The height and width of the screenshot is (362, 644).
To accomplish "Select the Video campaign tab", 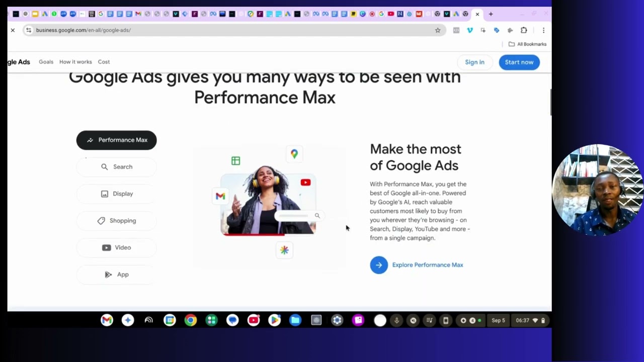I will click(116, 247).
